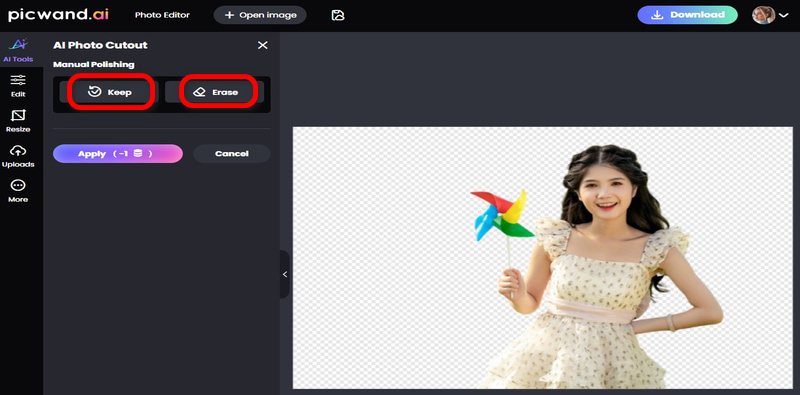Close the AI Photo Cutout panel

262,45
